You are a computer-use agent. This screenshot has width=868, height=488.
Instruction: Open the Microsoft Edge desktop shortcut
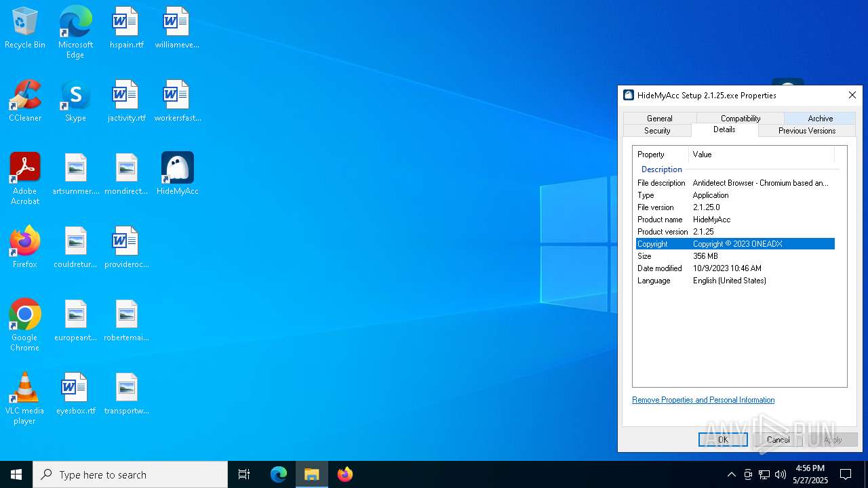click(75, 33)
